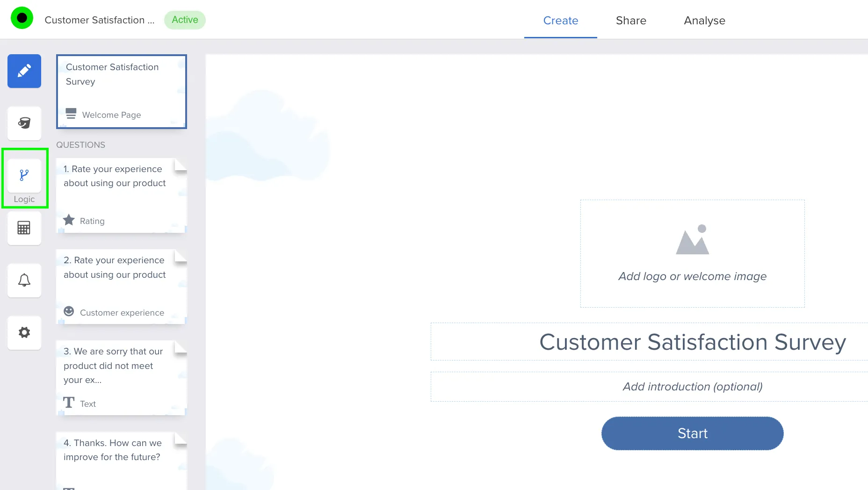Viewport: 868px width, 490px height.
Task: Open the bell notifications panel
Action: point(24,281)
